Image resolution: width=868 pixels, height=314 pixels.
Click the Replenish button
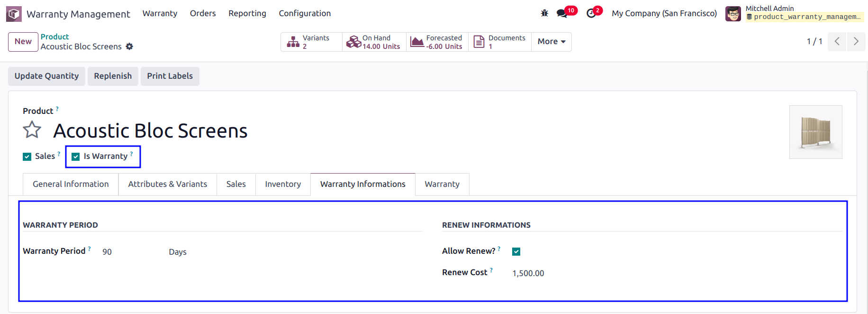coord(113,76)
